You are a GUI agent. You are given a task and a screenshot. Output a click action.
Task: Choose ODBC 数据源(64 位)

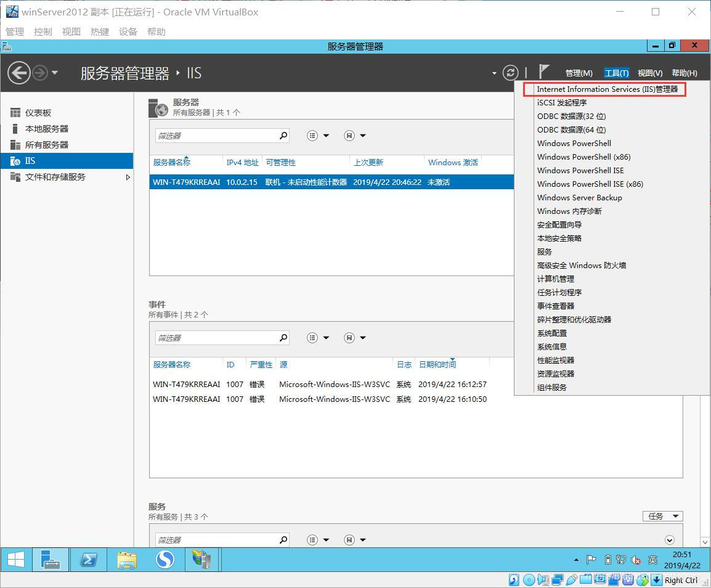coord(571,130)
